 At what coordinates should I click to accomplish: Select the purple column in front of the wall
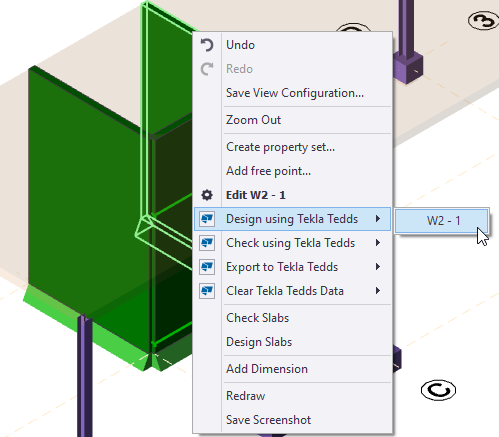85,375
